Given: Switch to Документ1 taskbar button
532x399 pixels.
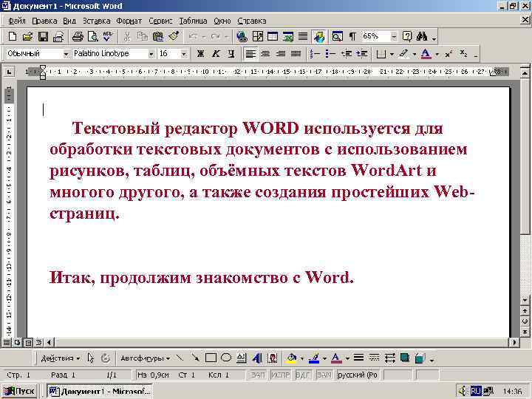Looking at the screenshot, I should [x=100, y=391].
